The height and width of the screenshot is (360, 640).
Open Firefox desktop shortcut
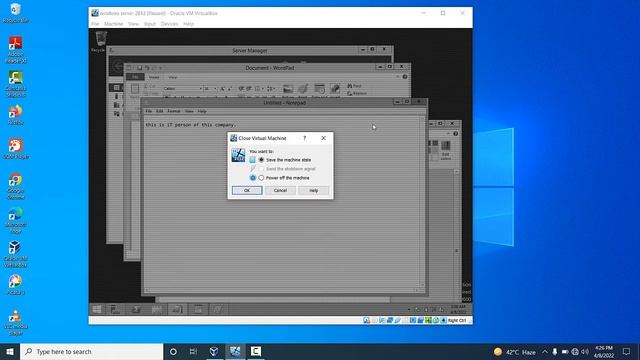point(16,114)
